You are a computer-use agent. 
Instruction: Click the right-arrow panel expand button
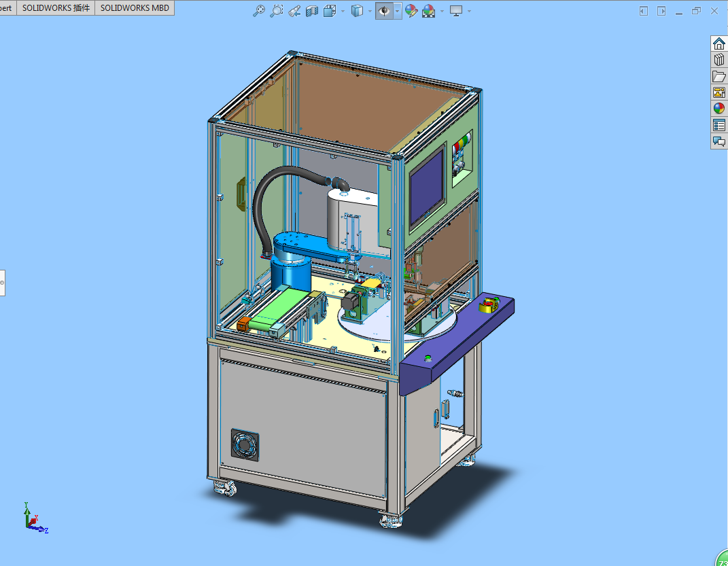point(661,11)
